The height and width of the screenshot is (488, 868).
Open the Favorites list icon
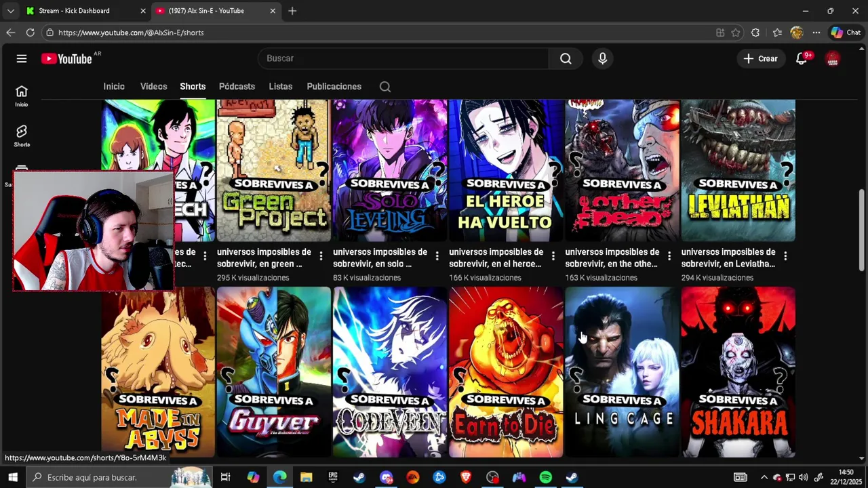tap(777, 33)
